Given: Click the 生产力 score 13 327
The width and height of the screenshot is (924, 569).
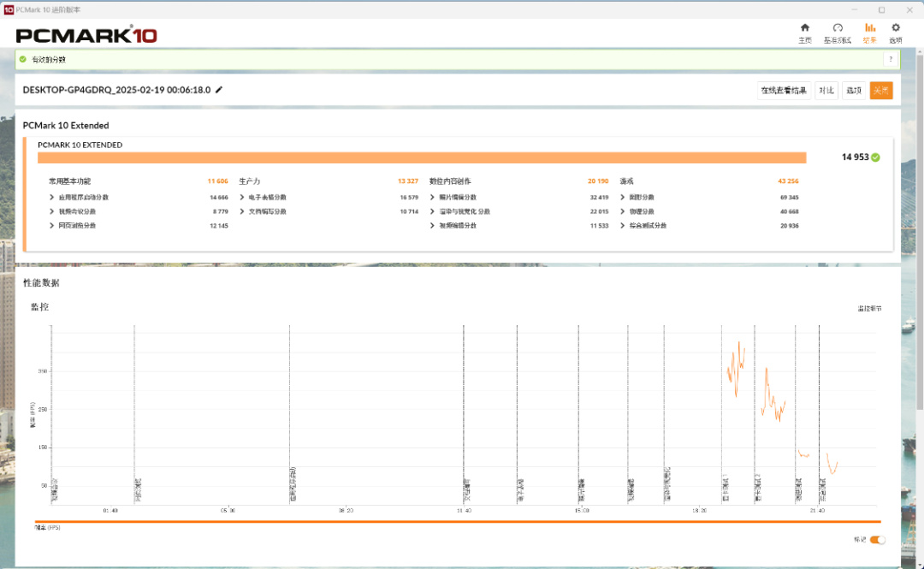Looking at the screenshot, I should click(408, 181).
